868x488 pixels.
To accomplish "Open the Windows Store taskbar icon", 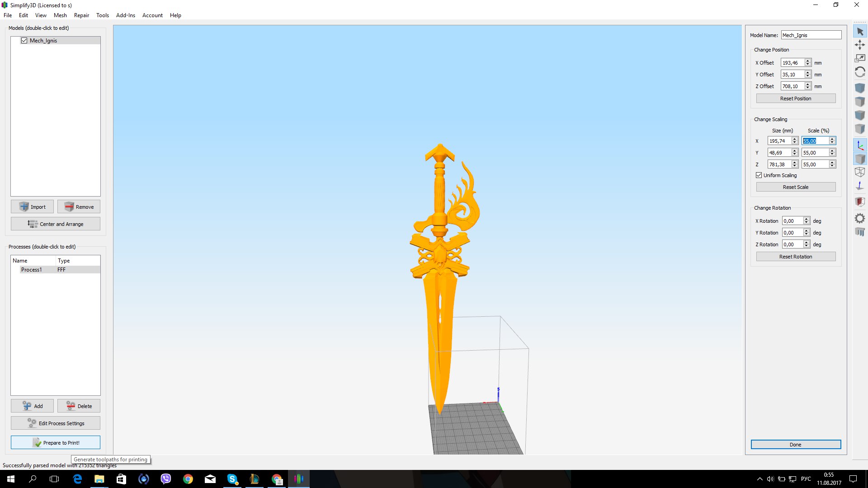I will click(122, 479).
